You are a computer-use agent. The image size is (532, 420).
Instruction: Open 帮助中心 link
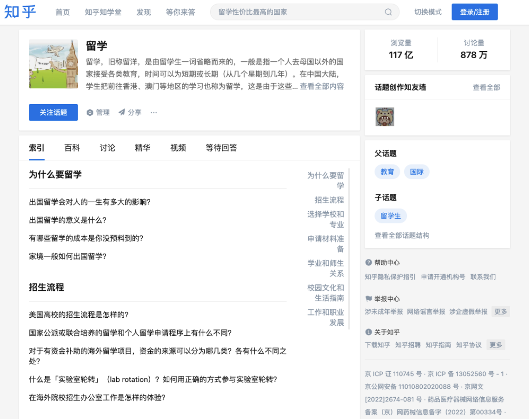[389, 264]
